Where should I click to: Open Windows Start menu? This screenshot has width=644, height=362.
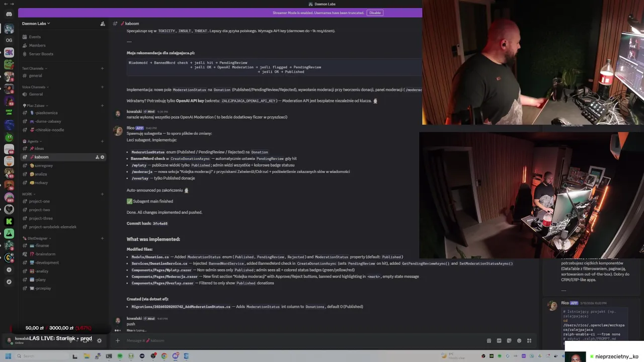point(8,356)
